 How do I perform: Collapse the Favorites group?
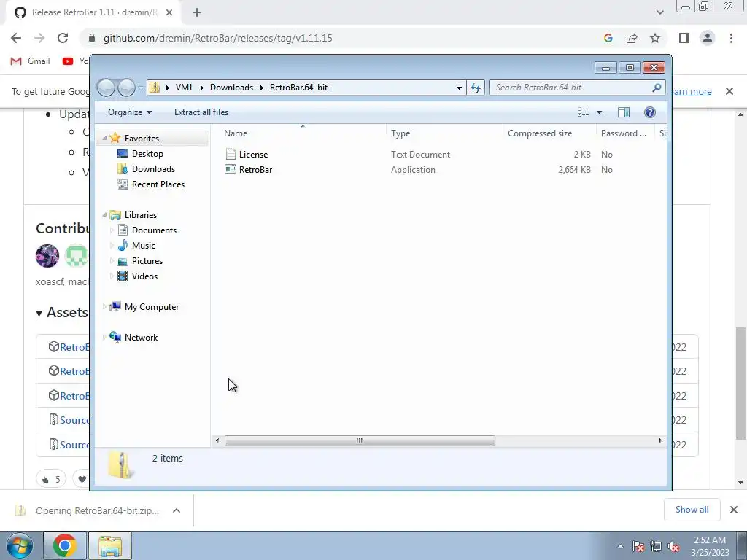[104, 138]
